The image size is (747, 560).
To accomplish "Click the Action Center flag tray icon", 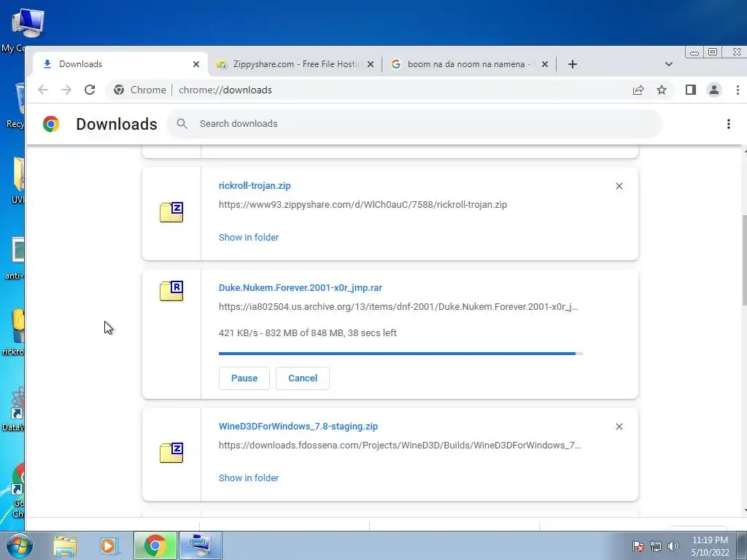I will coord(638,546).
